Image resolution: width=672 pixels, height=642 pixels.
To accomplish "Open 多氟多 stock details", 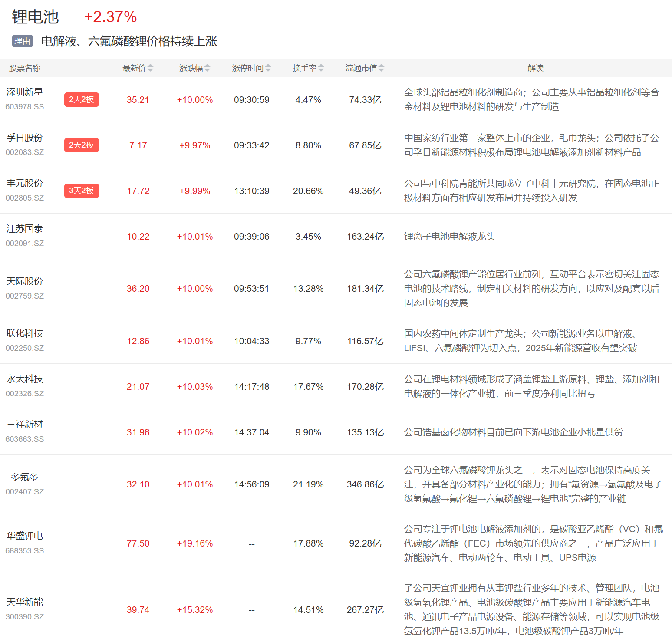I will pyautogui.click(x=25, y=477).
